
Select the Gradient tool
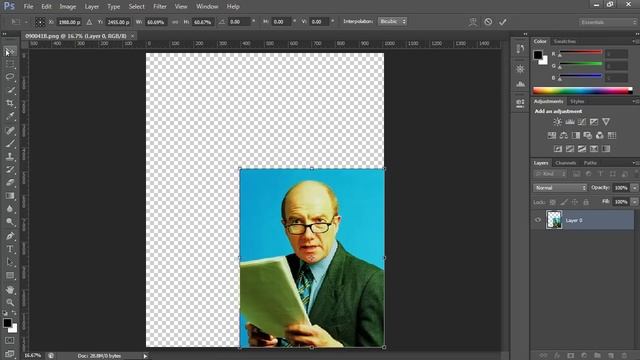pyautogui.click(x=10, y=196)
